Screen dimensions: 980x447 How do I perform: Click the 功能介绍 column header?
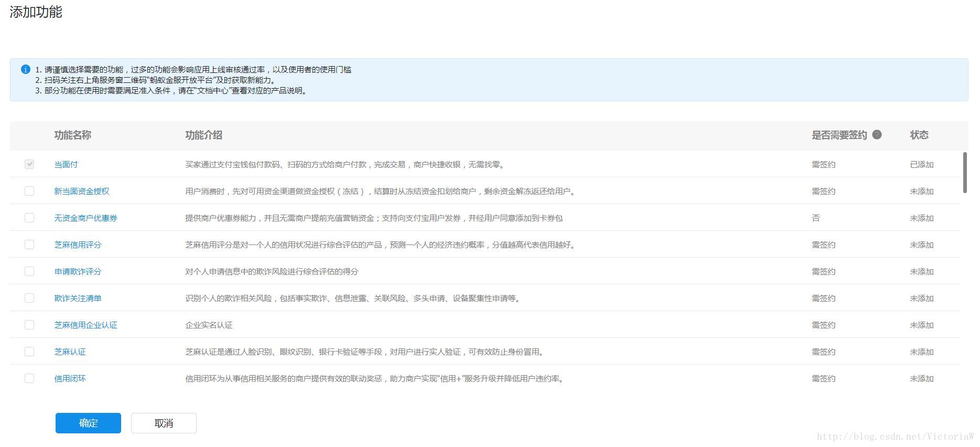(203, 135)
